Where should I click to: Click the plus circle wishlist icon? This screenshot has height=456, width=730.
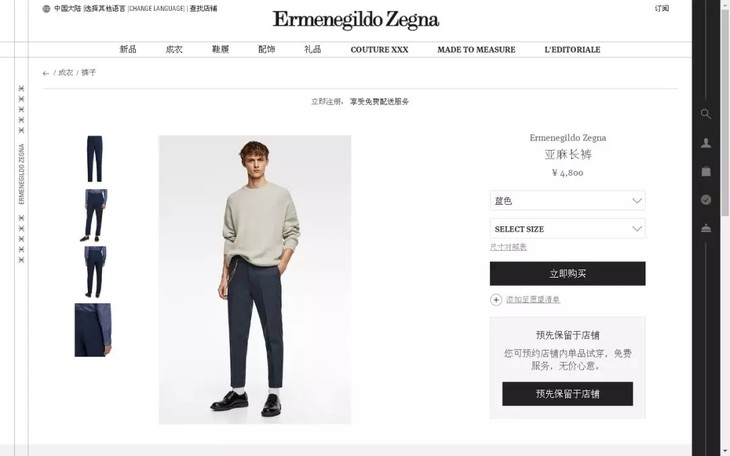pyautogui.click(x=496, y=299)
